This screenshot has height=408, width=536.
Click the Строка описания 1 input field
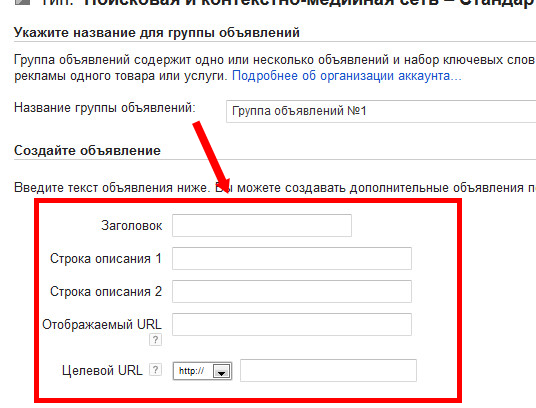292,258
